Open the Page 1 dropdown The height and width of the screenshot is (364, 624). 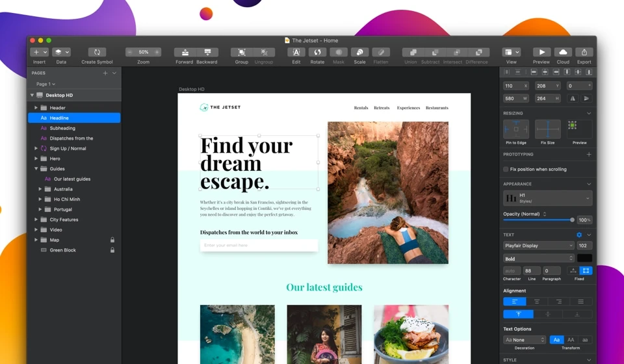(45, 84)
